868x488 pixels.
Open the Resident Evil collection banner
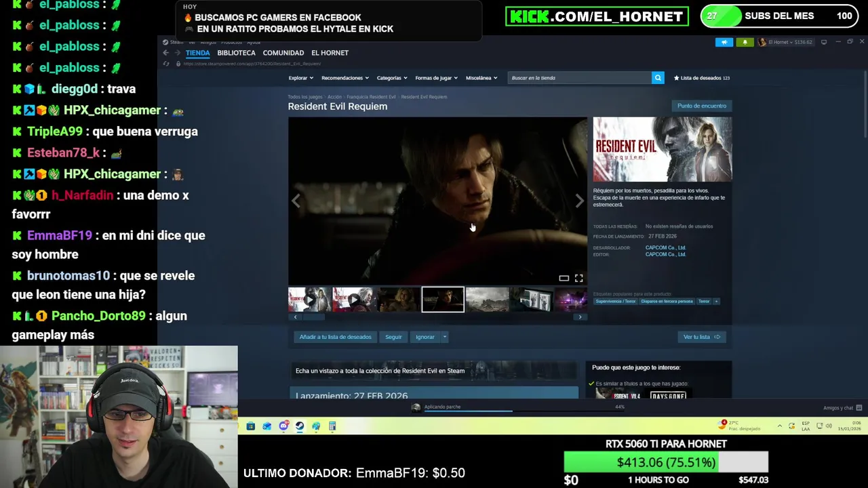coord(434,371)
